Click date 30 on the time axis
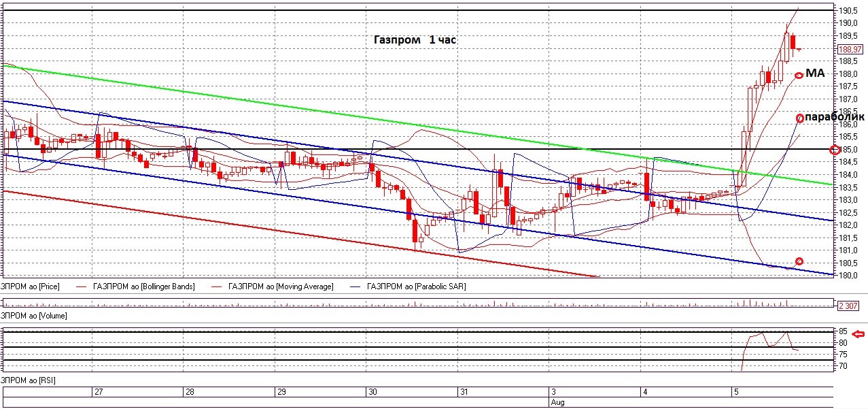868x409 pixels. [x=372, y=393]
